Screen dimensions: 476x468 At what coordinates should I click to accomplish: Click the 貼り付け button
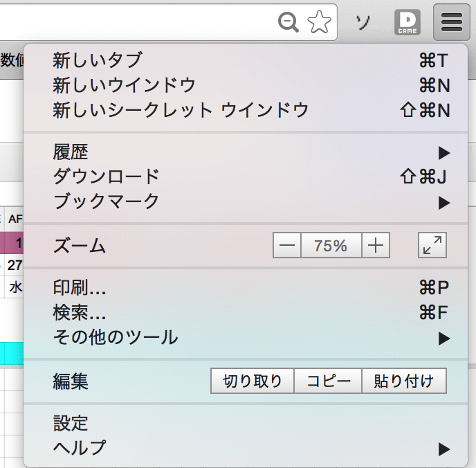[x=404, y=381]
